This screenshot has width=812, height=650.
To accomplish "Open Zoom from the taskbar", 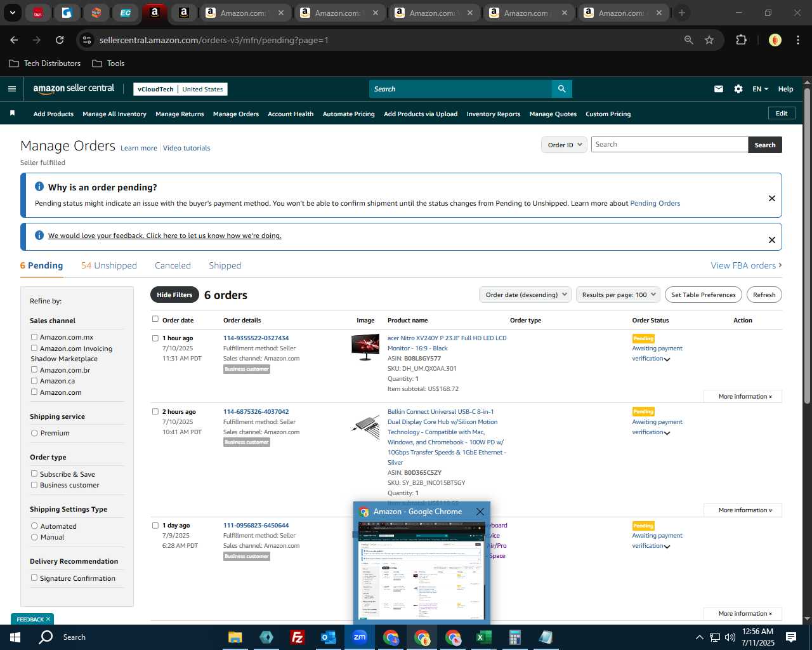I will click(x=360, y=637).
